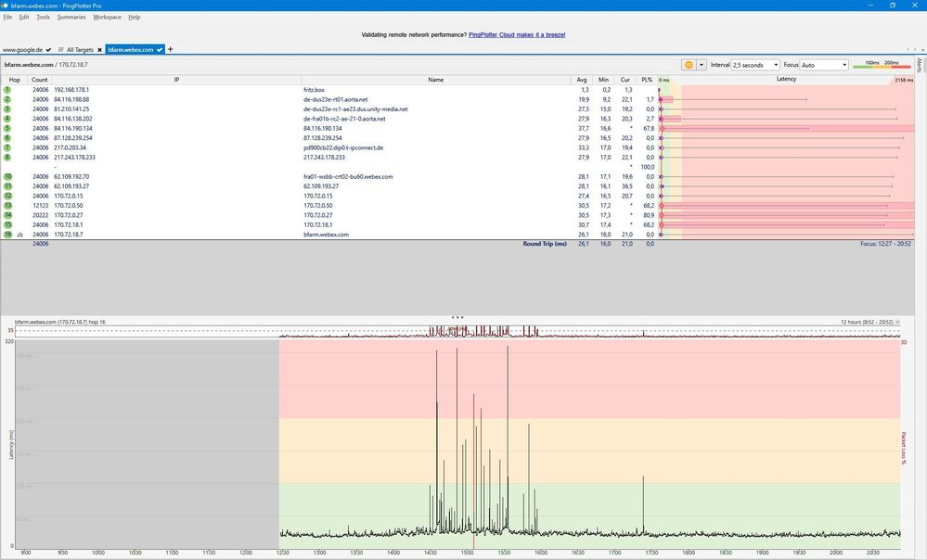This screenshot has height=560, width=927.
Task: Click the Packet Loss % axis label
Action: [903, 448]
